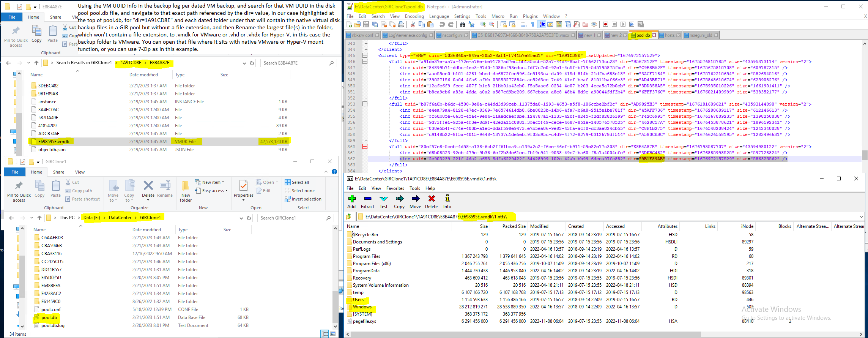Open the Encoding menu in Notepad++
This screenshot has height=338, width=868.
(x=414, y=16)
